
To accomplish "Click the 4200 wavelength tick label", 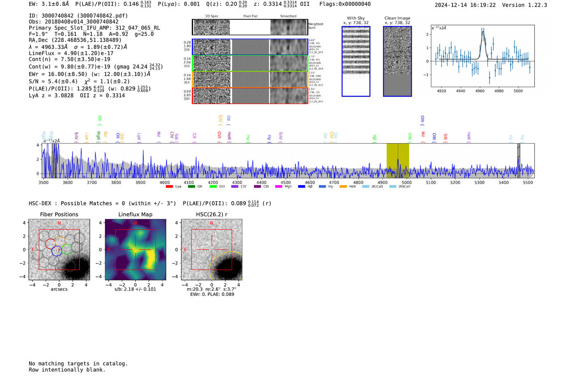I will click(x=213, y=183).
